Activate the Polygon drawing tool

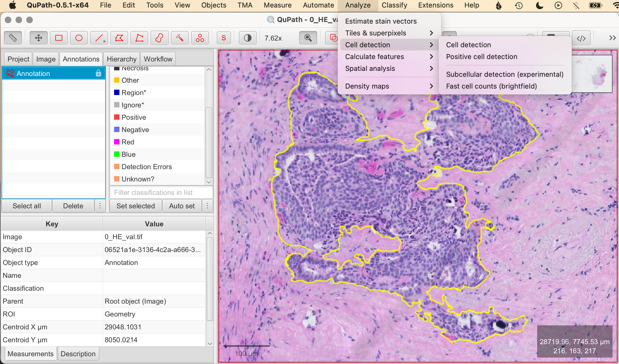[x=119, y=38]
